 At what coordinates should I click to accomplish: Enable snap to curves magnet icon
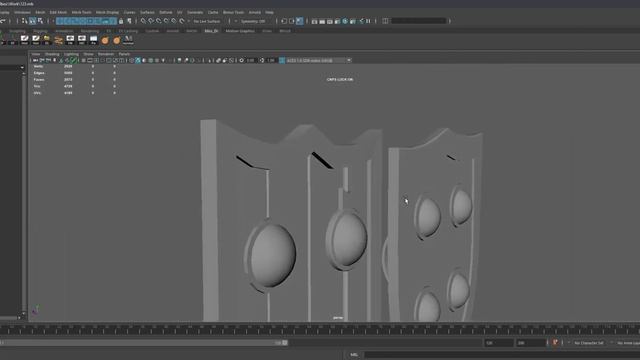pos(151,21)
